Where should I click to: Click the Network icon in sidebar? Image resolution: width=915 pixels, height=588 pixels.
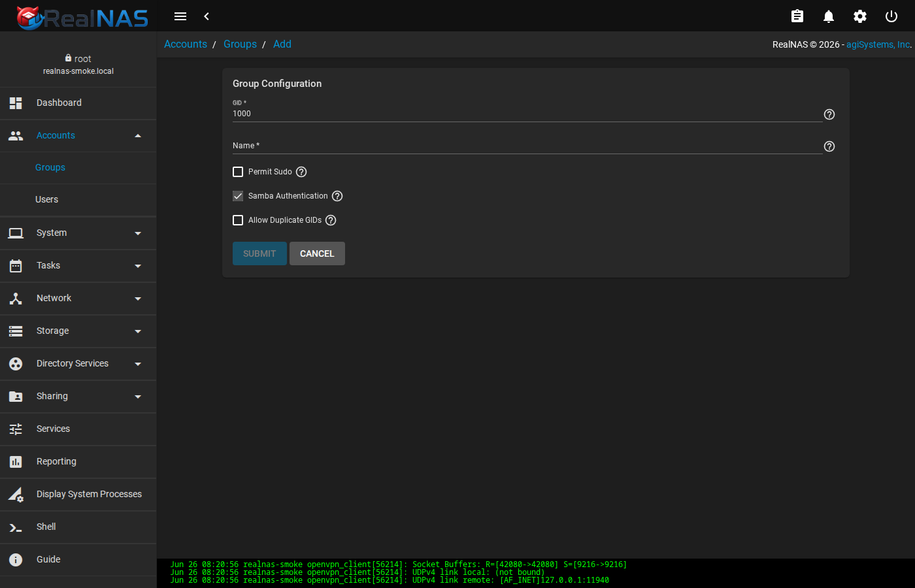(16, 299)
